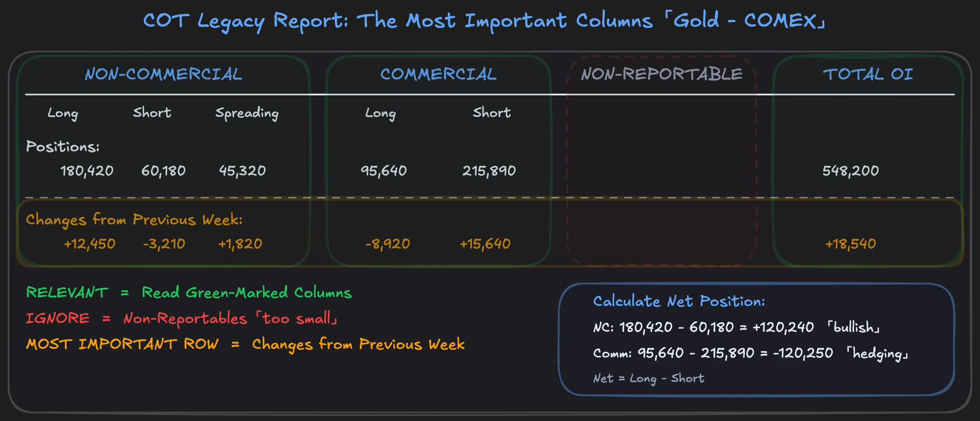Select the NON-COMMERCIAL column header
980x421 pixels.
point(163,74)
